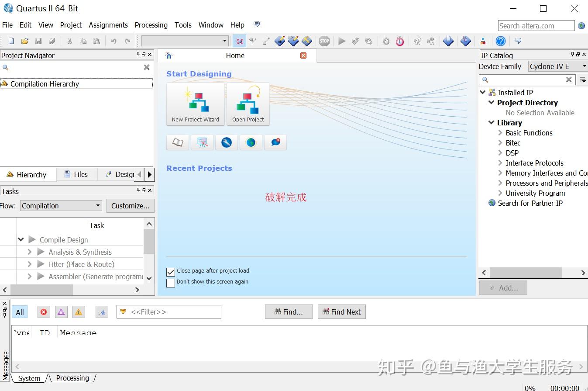Toggle the warning messages filter

[79, 311]
